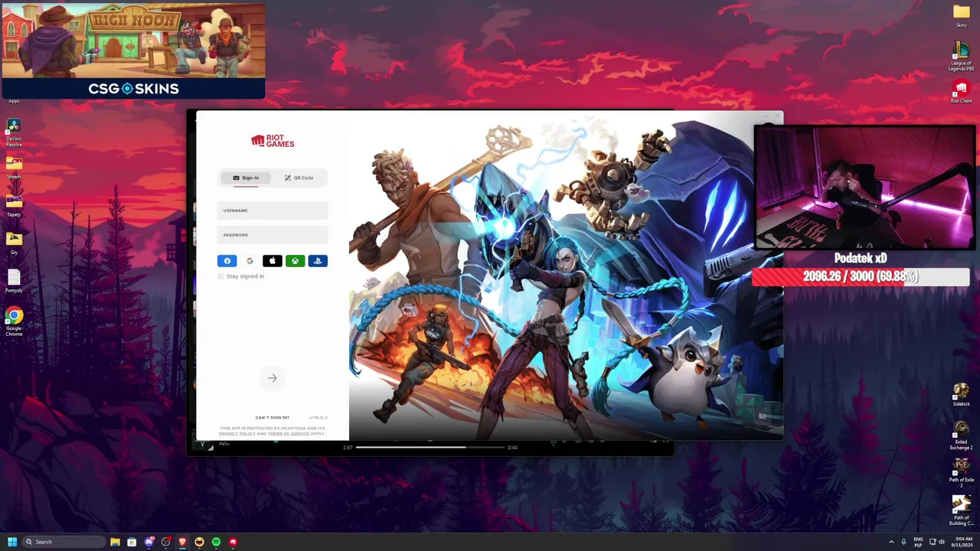Open Exiled Exchange 2 desktop shortcut
The height and width of the screenshot is (551, 980).
(x=961, y=436)
